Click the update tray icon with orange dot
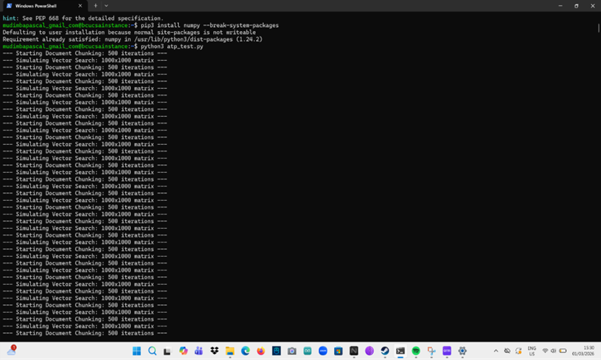601x360 pixels. pos(519,351)
